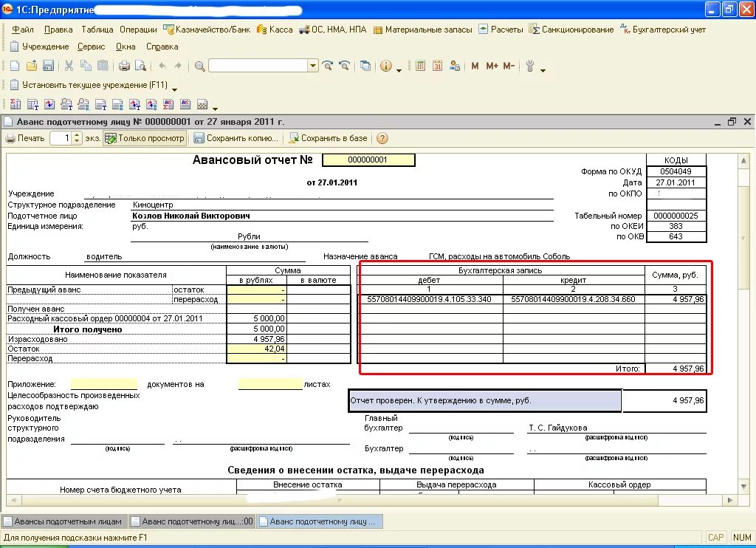Open the Бухгалтерский учет menu
The width and height of the screenshot is (756, 548).
point(663,30)
